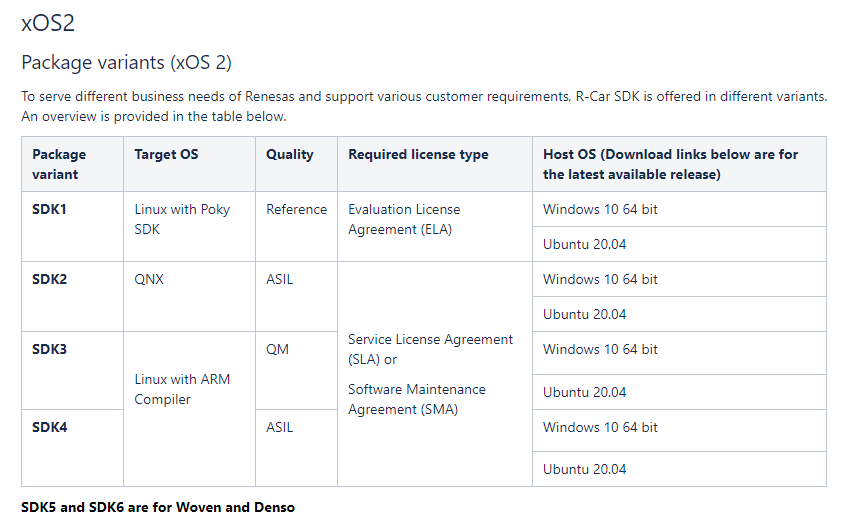Click the "Linux with Poky SDK" cell
845x524 pixels.
coord(182,219)
